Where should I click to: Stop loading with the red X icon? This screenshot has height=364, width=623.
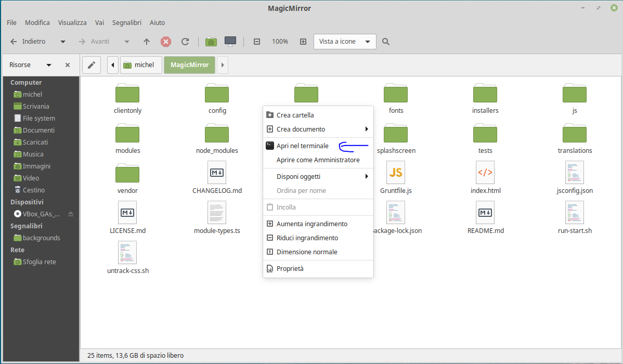[166, 41]
